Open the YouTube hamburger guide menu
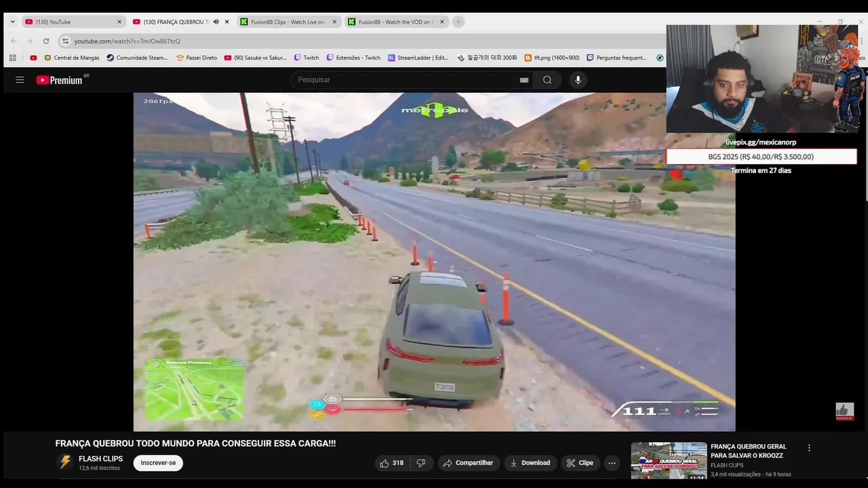The image size is (868, 488). point(20,80)
